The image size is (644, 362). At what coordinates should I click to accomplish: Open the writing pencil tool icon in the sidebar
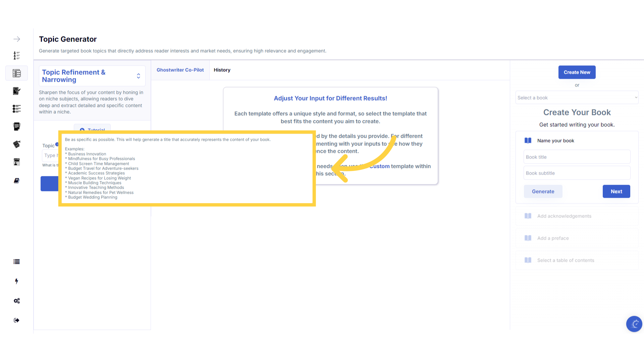[16, 91]
